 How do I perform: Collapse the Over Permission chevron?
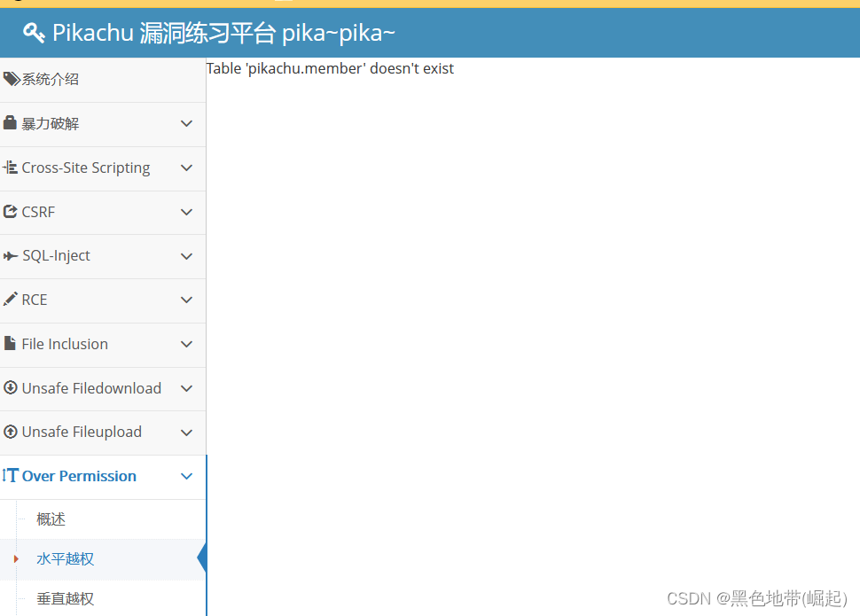(186, 476)
